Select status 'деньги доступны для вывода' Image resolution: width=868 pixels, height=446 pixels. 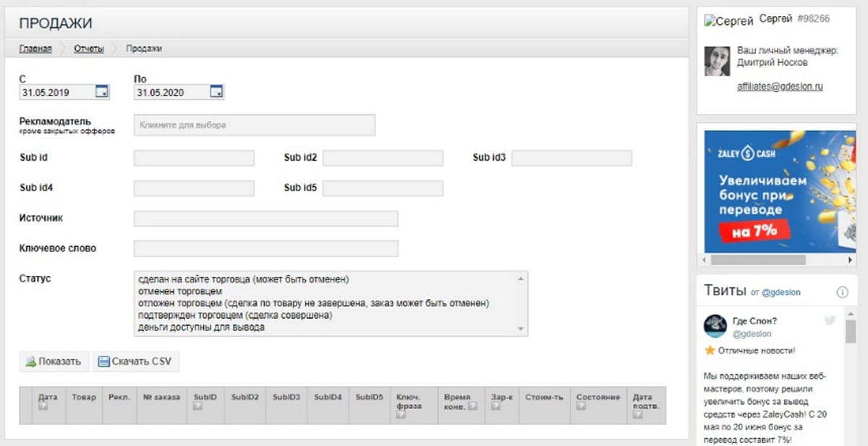click(x=201, y=327)
